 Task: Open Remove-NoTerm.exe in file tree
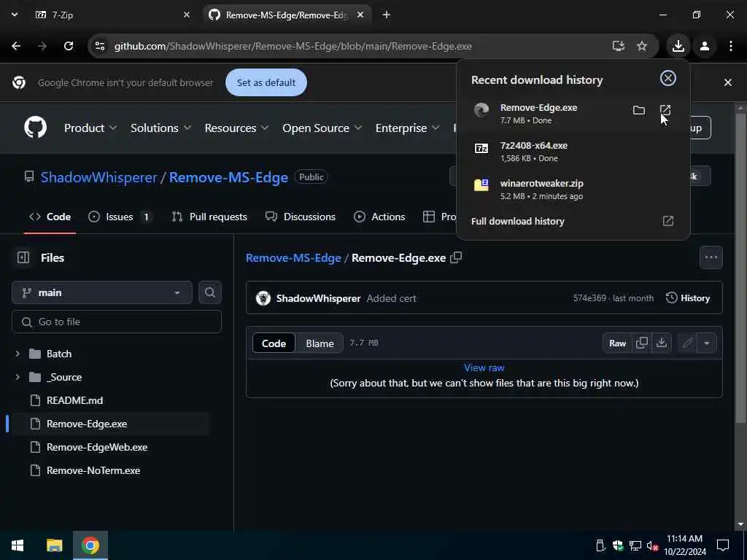93,470
